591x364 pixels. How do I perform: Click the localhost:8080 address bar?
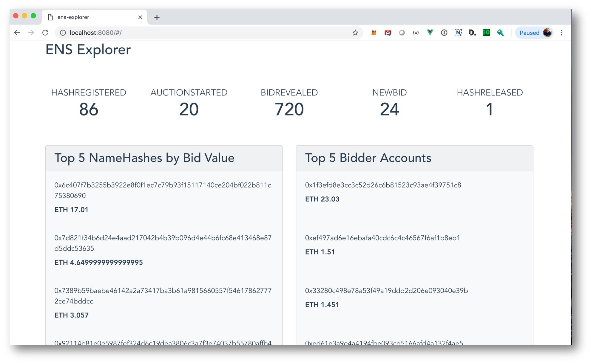pos(203,33)
